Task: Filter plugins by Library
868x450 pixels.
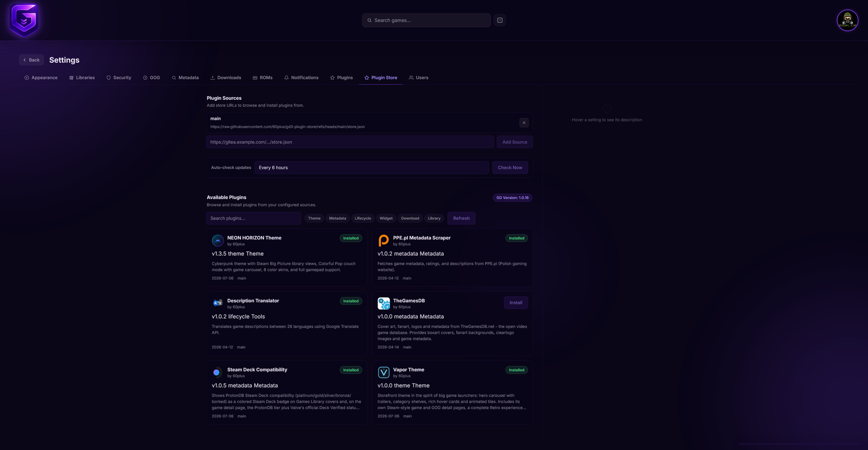Action: [x=434, y=218]
